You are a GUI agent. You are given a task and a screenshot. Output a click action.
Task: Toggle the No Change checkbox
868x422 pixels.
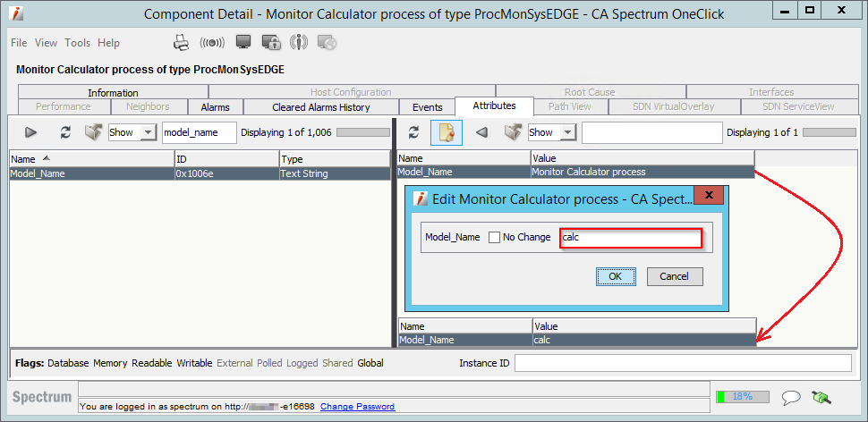(494, 237)
